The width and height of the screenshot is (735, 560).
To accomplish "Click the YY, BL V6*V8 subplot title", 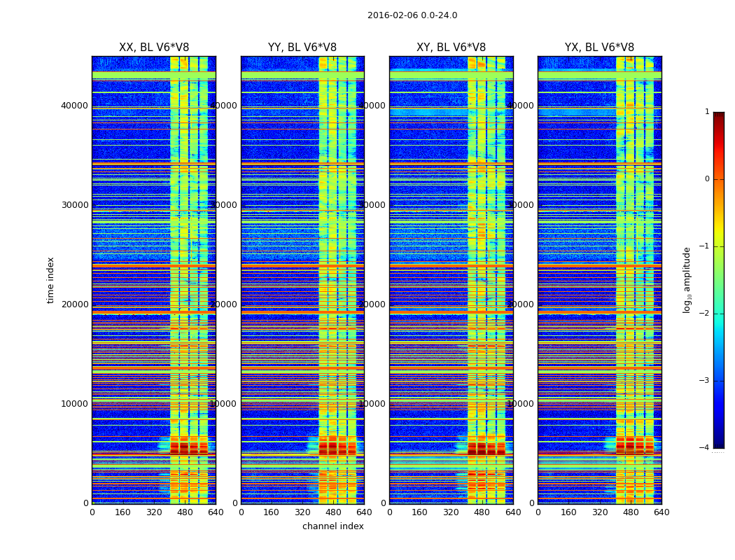I will coord(302,48).
